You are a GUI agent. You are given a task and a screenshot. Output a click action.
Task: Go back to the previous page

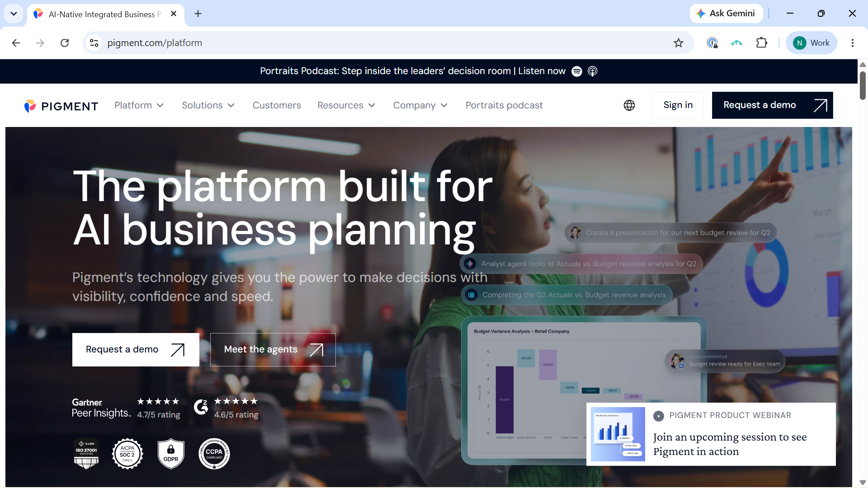pos(16,43)
